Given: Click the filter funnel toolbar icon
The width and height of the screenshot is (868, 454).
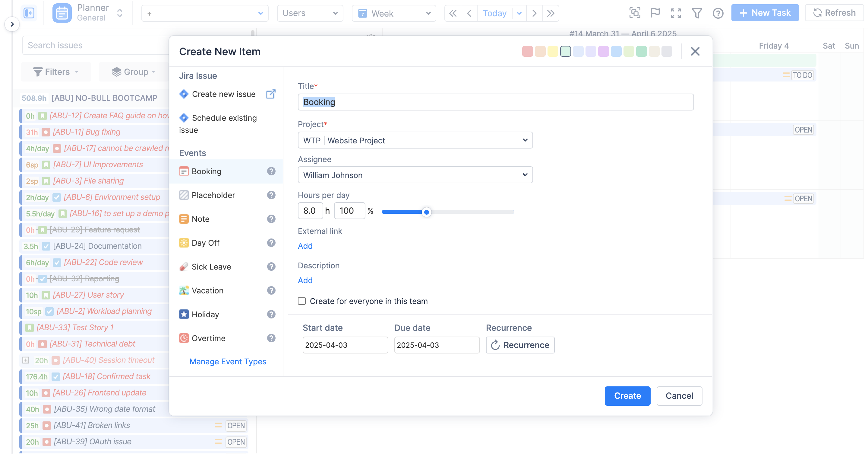Looking at the screenshot, I should [697, 13].
